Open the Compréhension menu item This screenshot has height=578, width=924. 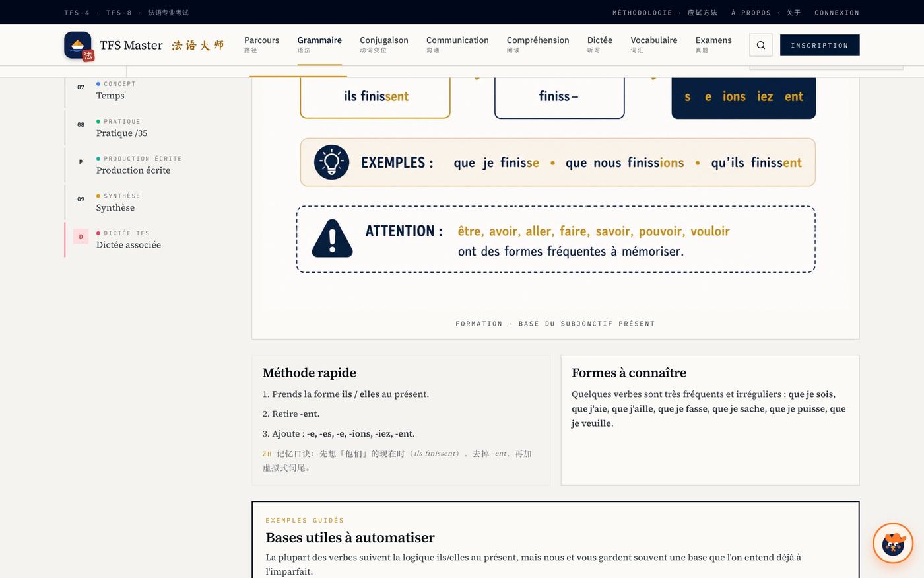tap(538, 44)
